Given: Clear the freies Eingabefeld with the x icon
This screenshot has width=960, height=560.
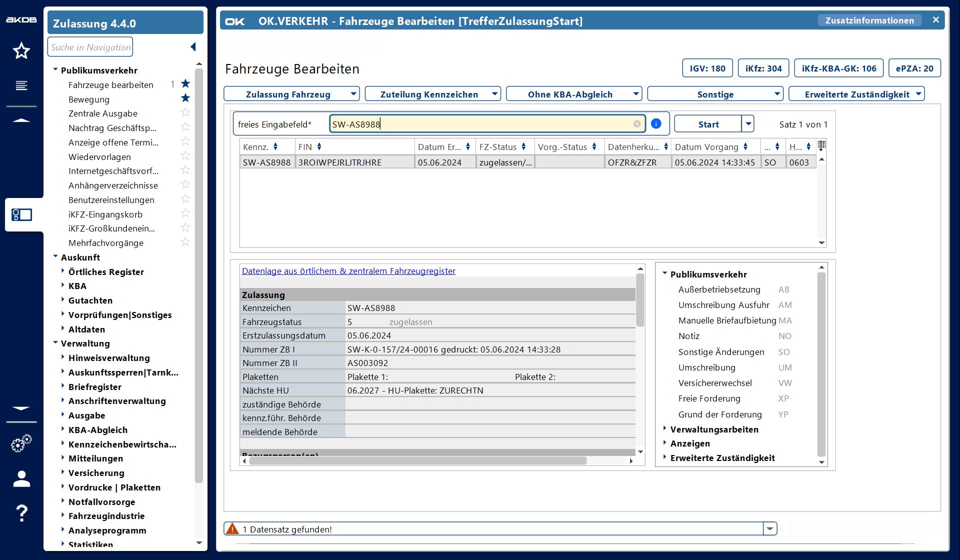Looking at the screenshot, I should [637, 124].
